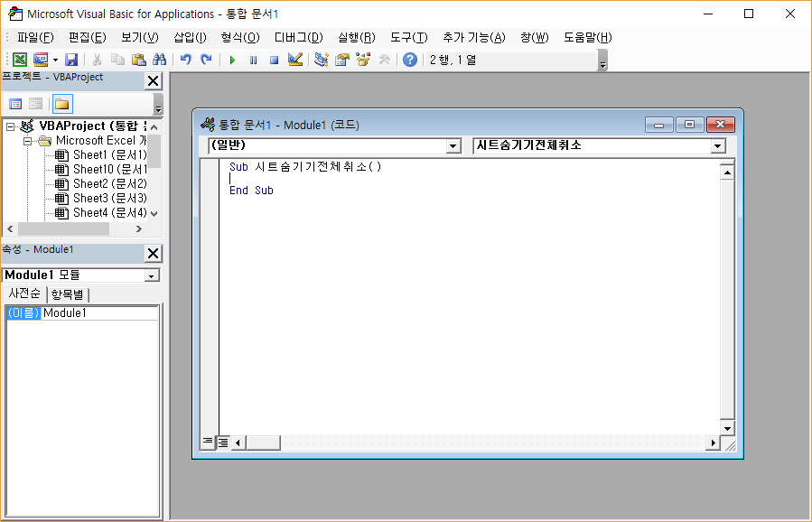
Task: Open the Object Browser icon
Action: click(x=363, y=60)
